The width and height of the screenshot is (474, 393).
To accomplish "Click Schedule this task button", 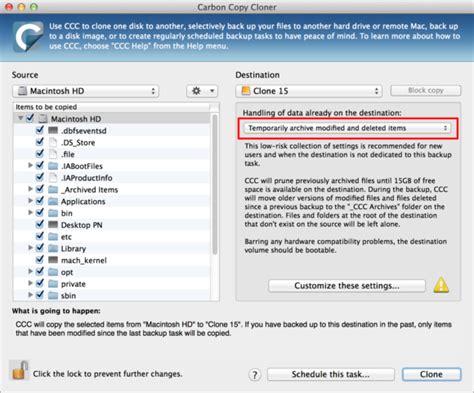I will coord(331,374).
